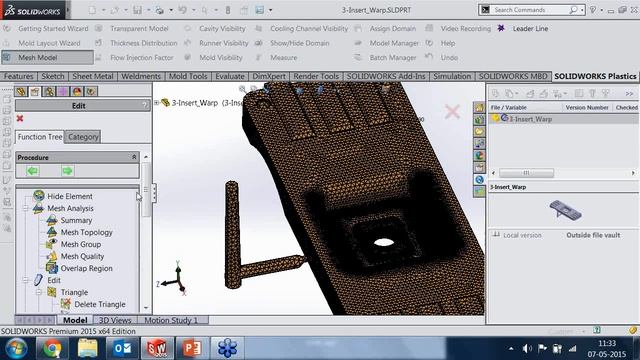Collapse the Procedure section

pos(134,157)
